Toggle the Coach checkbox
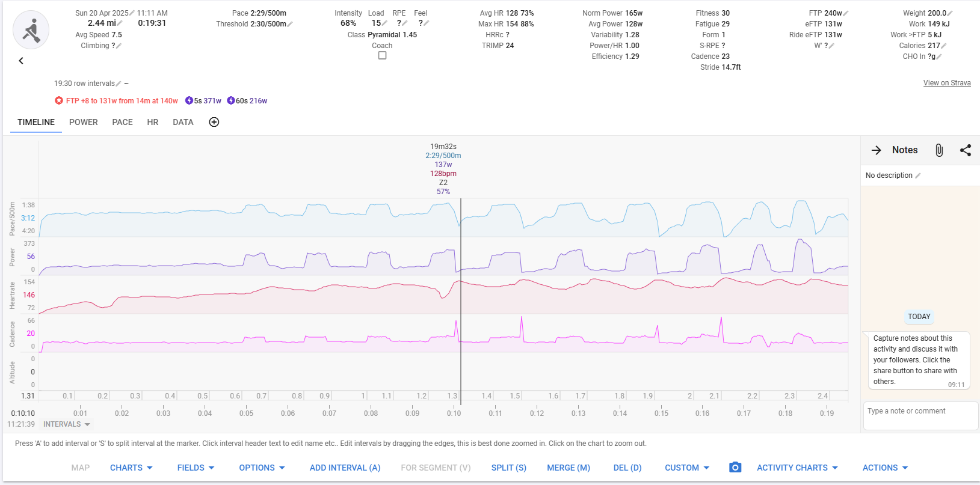 pyautogui.click(x=382, y=55)
